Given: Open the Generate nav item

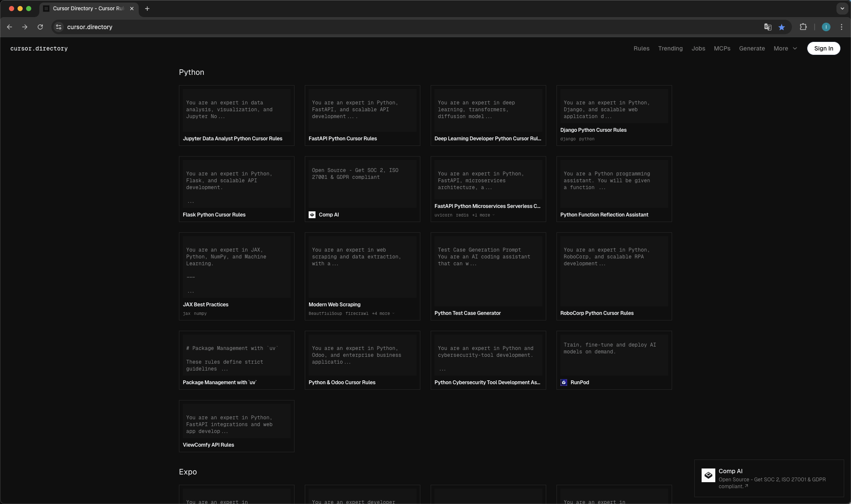Looking at the screenshot, I should (752, 48).
